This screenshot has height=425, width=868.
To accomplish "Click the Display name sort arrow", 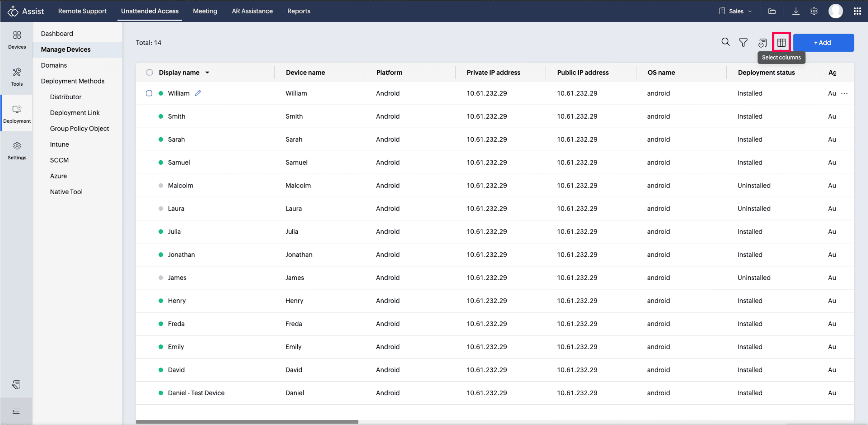I will point(207,73).
